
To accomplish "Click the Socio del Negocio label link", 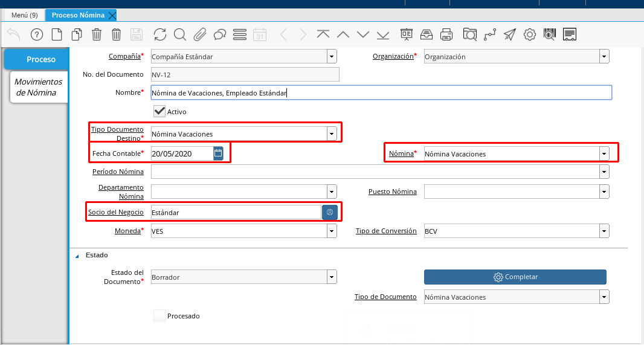I will click(x=116, y=212).
